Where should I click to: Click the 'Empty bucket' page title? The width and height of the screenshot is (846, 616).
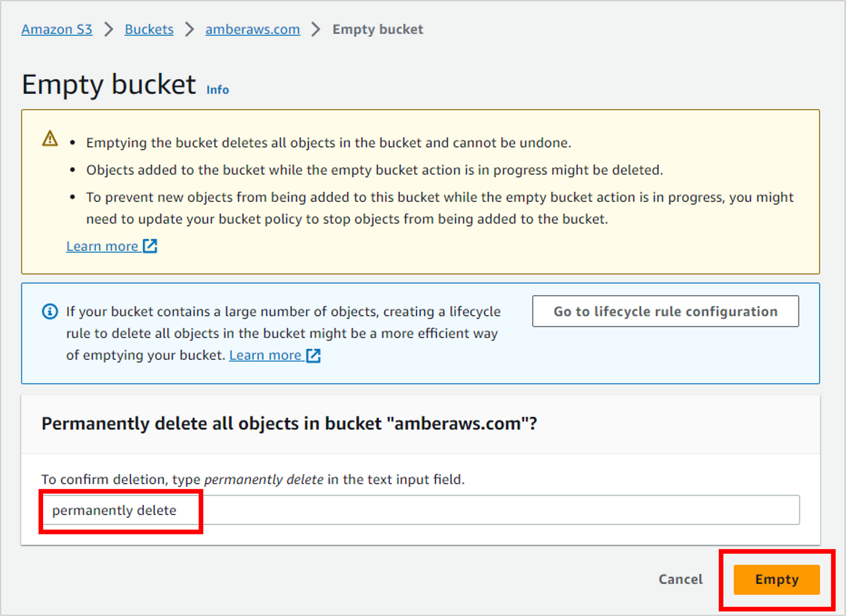click(109, 85)
